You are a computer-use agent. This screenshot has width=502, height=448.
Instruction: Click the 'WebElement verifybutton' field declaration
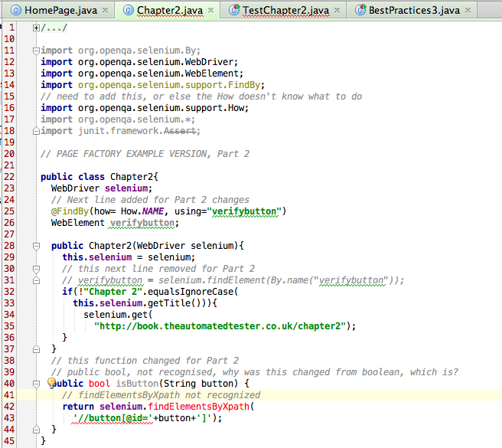(115, 223)
